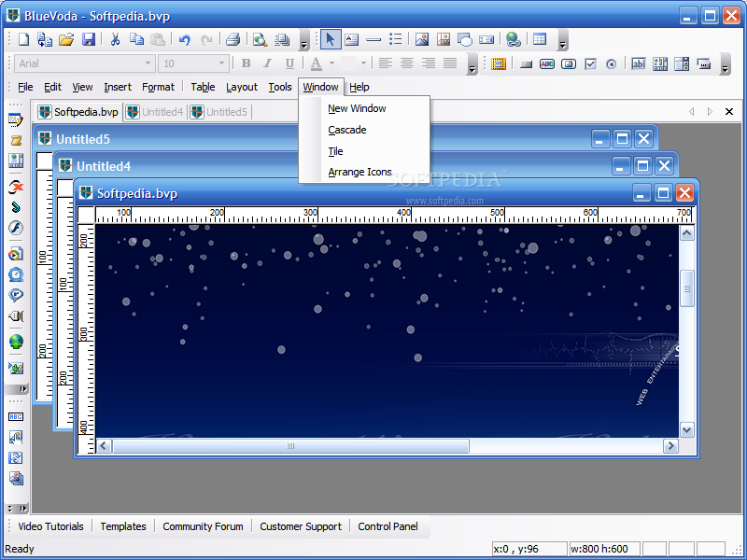This screenshot has height=560, width=747.
Task: Toggle Underline formatting
Action: tap(289, 63)
